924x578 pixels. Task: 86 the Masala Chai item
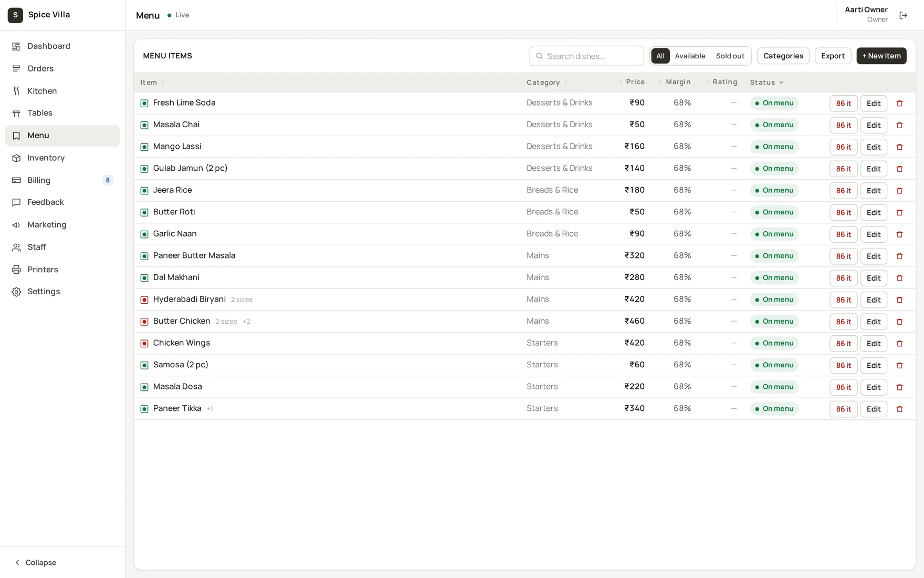[843, 125]
